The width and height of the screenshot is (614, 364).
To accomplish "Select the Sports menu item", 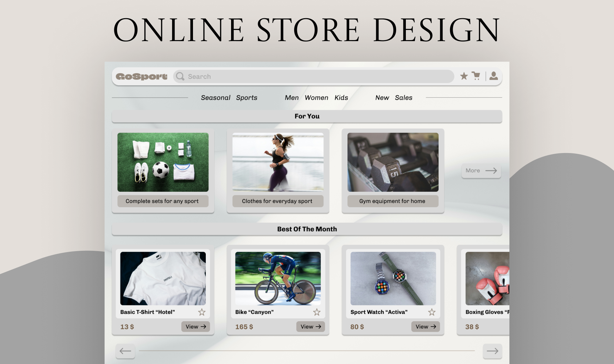I will [247, 97].
